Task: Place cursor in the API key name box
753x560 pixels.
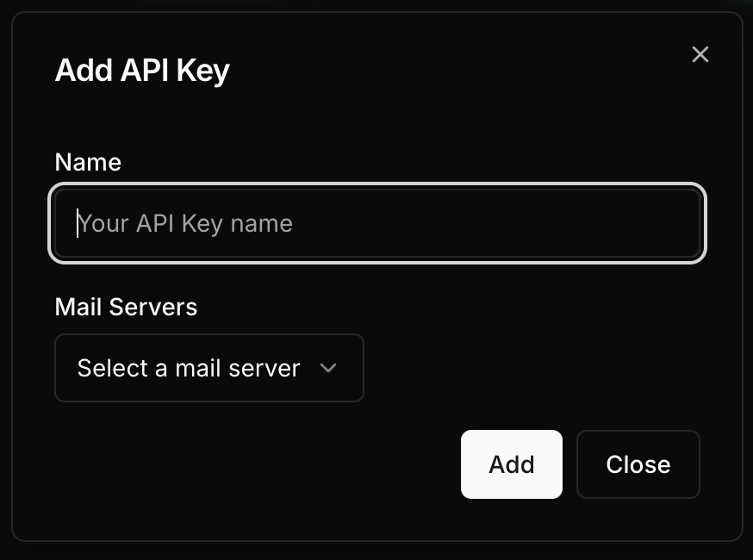Action: pyautogui.click(x=377, y=224)
